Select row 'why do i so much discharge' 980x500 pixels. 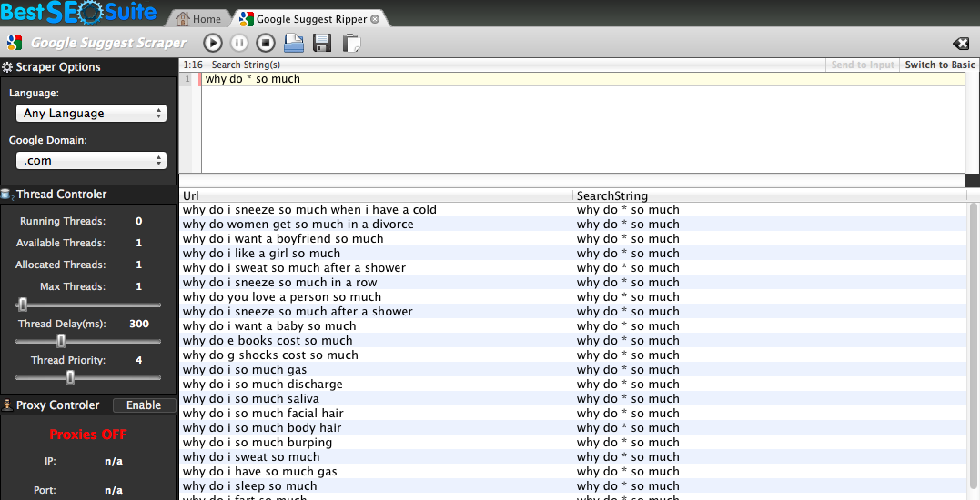(572, 385)
